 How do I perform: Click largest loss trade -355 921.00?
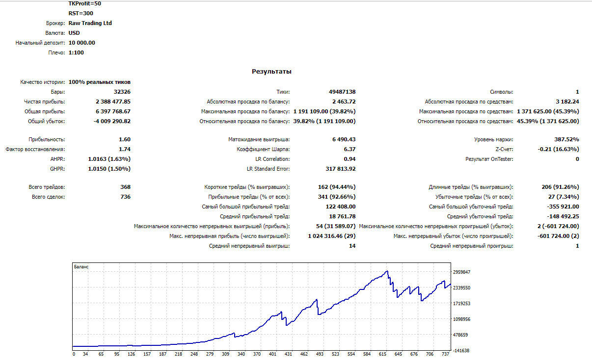coord(563,207)
